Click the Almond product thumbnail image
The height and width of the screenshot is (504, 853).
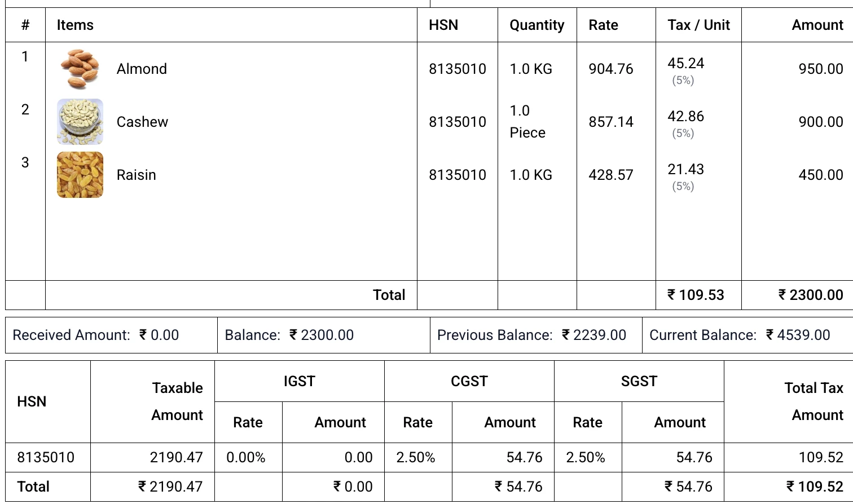pos(80,69)
